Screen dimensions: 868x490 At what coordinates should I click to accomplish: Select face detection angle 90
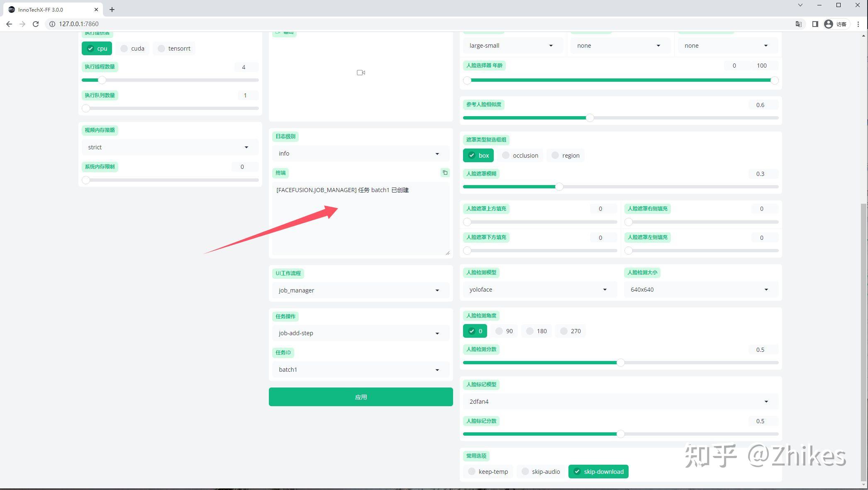point(504,331)
